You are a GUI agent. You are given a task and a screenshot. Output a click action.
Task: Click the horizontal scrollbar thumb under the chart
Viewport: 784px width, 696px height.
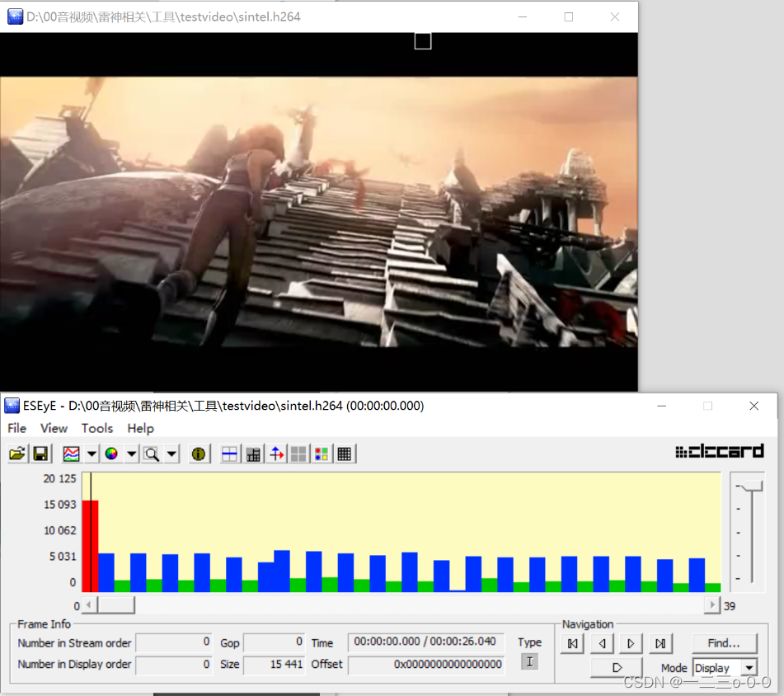pyautogui.click(x=116, y=605)
